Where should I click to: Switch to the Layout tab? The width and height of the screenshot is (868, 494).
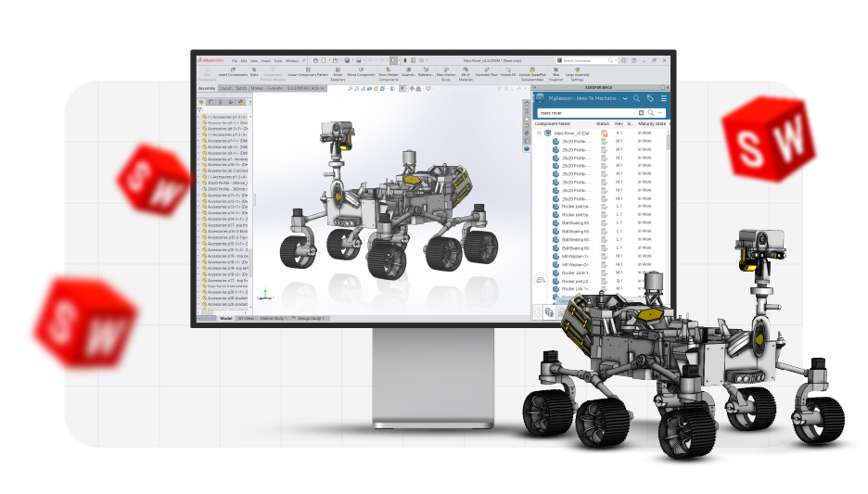click(x=225, y=88)
